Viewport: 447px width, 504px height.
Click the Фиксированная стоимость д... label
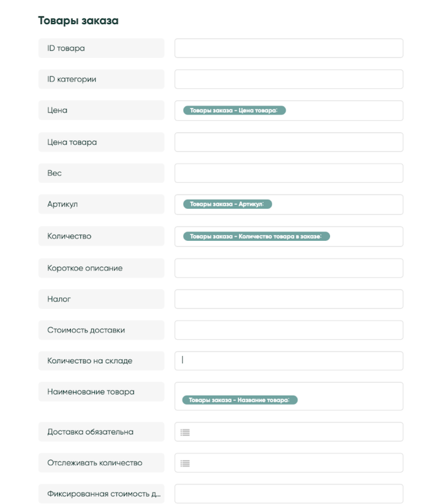pos(104,494)
